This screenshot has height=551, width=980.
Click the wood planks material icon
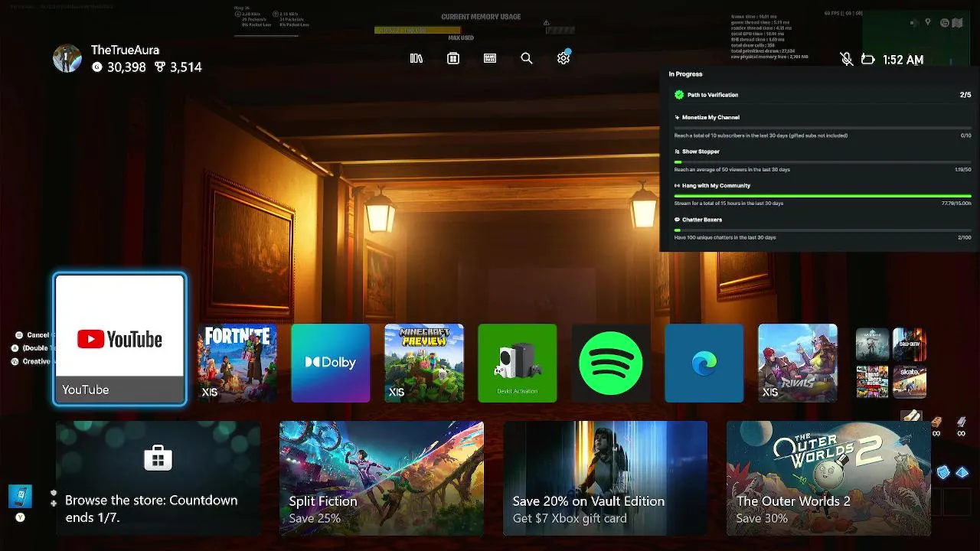[x=911, y=417]
